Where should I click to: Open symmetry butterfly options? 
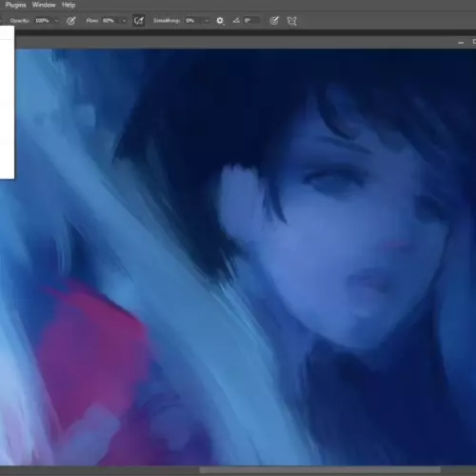pyautogui.click(x=292, y=21)
